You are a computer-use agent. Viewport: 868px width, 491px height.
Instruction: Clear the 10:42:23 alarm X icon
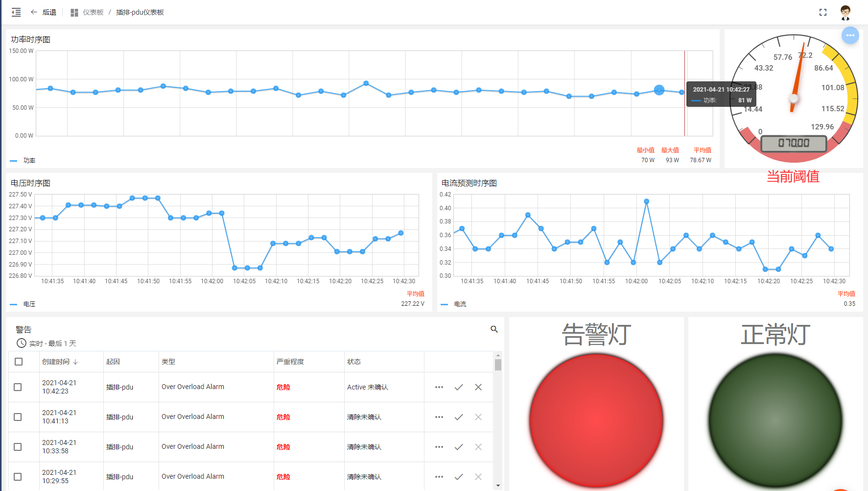478,387
